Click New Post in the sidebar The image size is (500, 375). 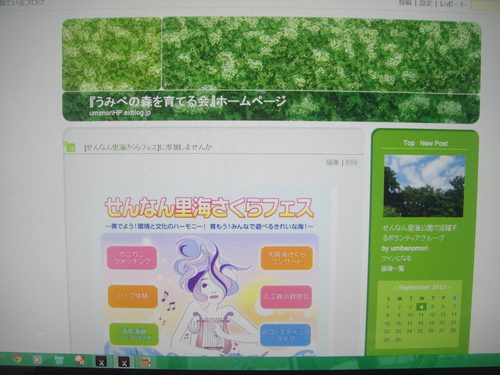pyautogui.click(x=434, y=143)
